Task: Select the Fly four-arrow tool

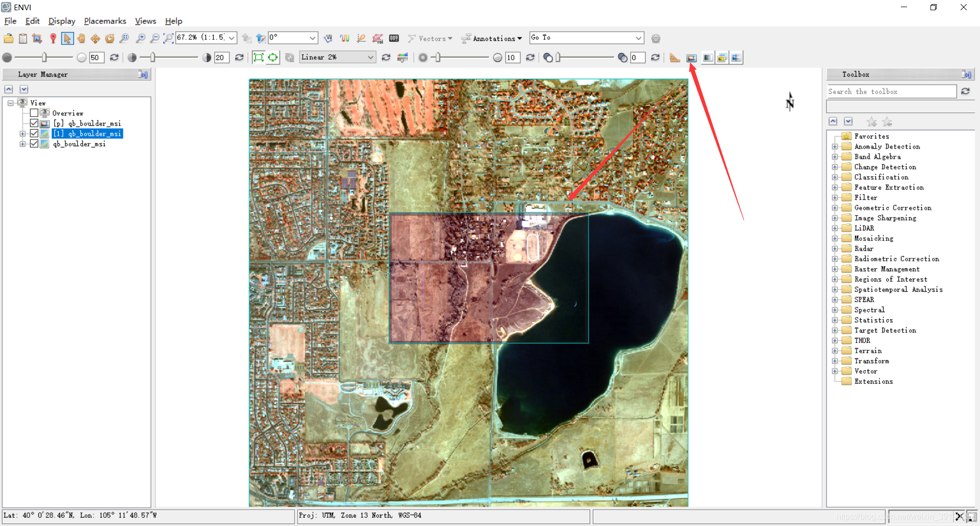Action: (95, 38)
